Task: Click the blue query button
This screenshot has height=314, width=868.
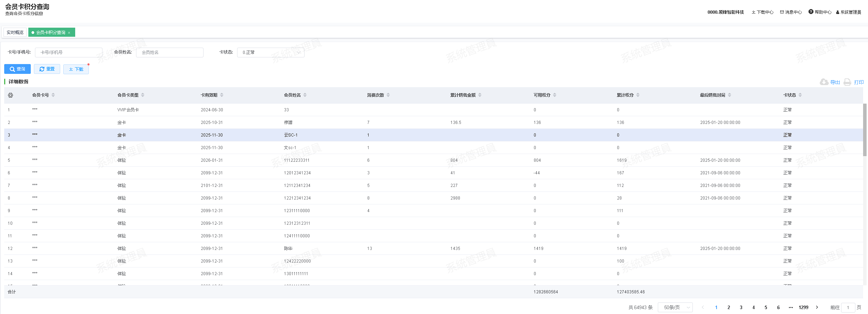Action: (17, 69)
